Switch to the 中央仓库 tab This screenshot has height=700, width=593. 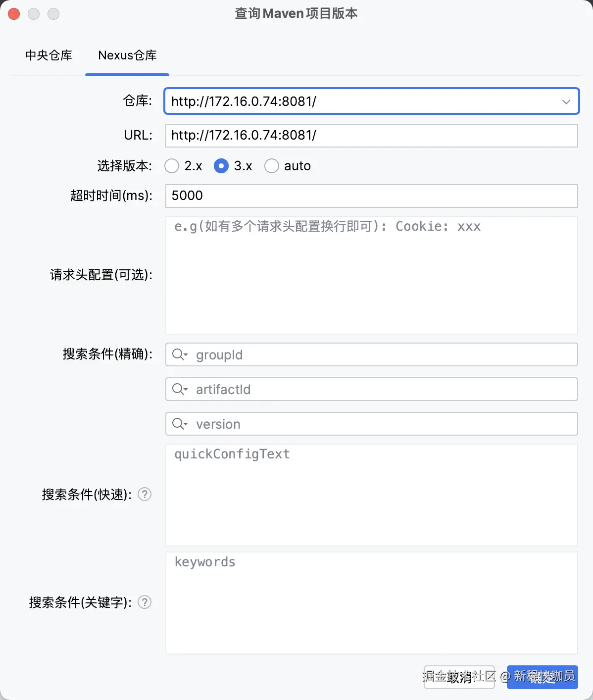(49, 55)
